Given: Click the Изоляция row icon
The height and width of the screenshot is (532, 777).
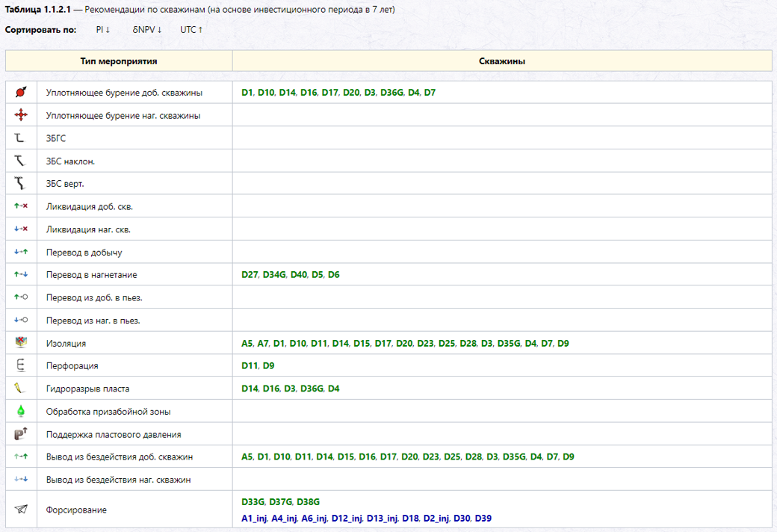Looking at the screenshot, I should [21, 343].
